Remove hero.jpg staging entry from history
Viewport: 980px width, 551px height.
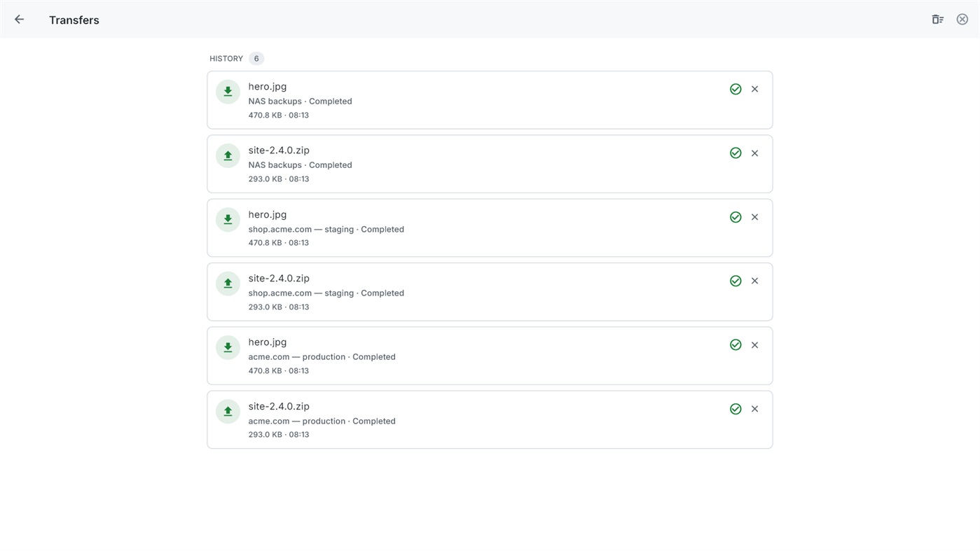point(754,217)
